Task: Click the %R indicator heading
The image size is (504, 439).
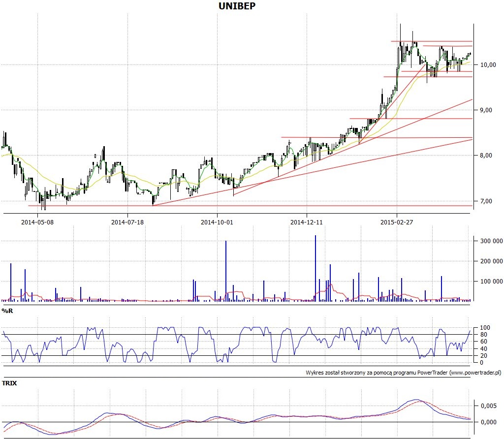Action: point(7,311)
